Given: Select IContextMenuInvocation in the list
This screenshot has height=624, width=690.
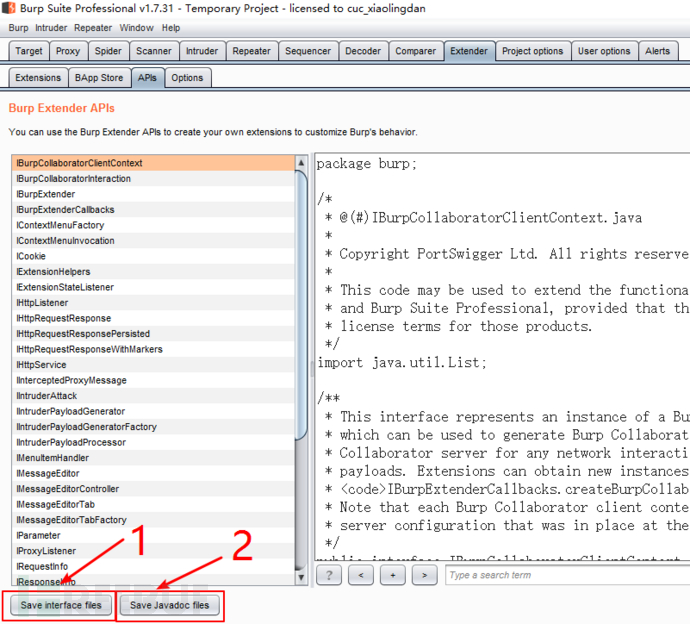Looking at the screenshot, I should click(153, 241).
